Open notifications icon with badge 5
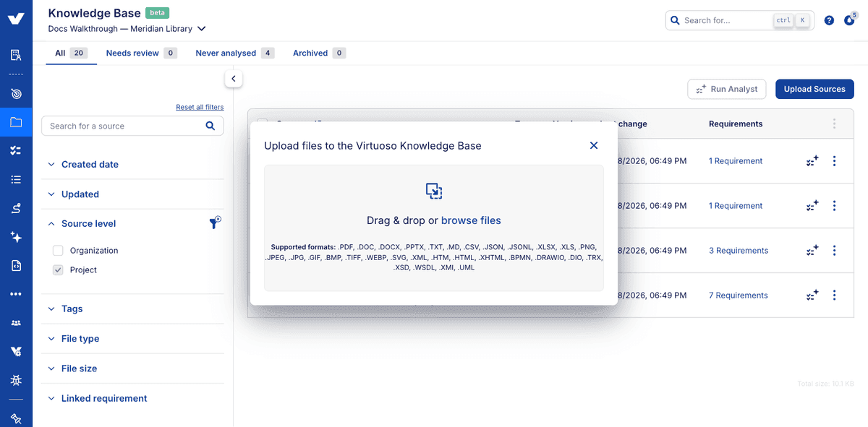The image size is (868, 427). [x=849, y=20]
